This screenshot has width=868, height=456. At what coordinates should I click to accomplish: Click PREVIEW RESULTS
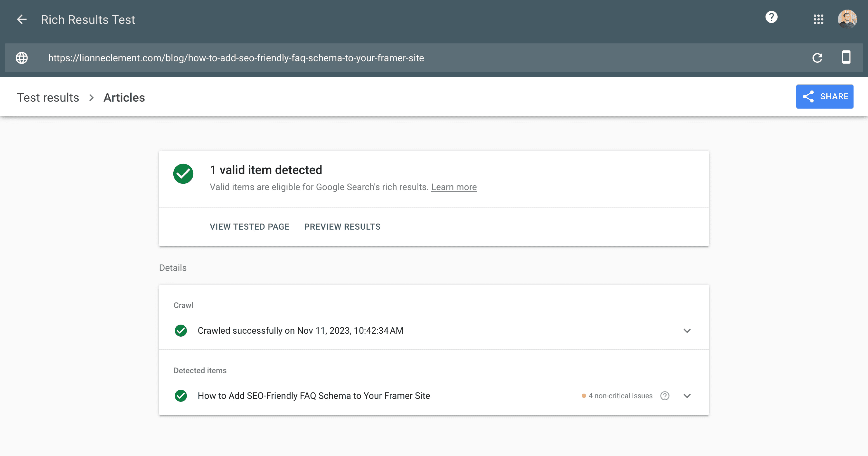point(342,226)
